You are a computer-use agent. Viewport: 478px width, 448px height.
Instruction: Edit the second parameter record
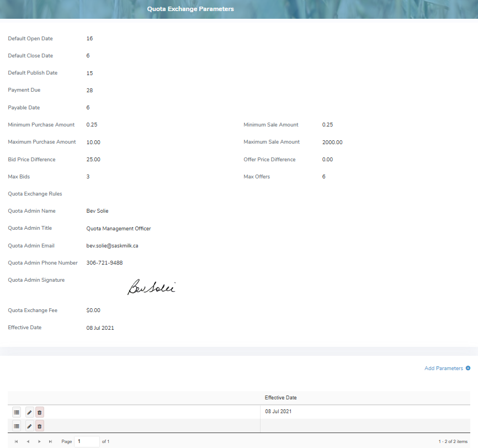click(x=29, y=425)
